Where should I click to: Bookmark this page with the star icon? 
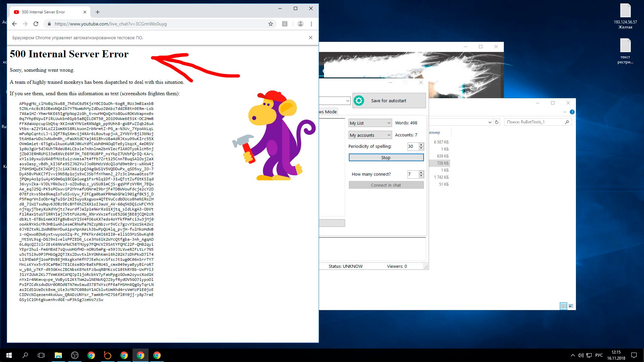[x=270, y=24]
